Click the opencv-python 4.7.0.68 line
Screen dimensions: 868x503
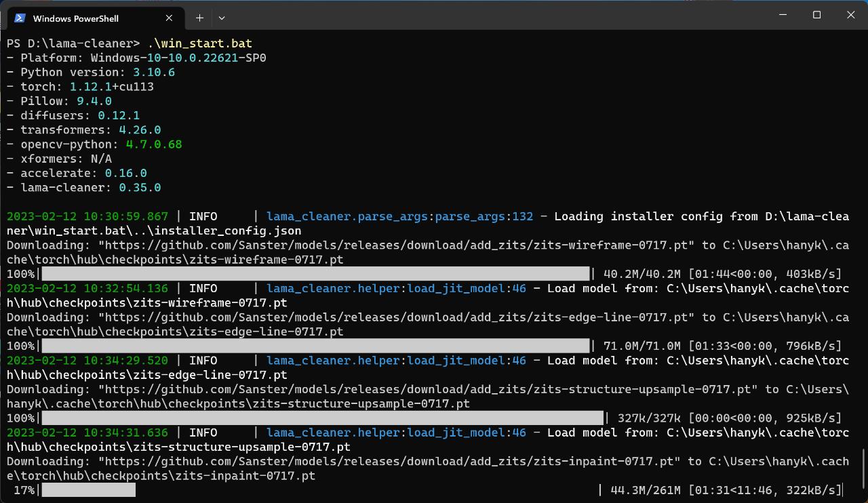(94, 144)
